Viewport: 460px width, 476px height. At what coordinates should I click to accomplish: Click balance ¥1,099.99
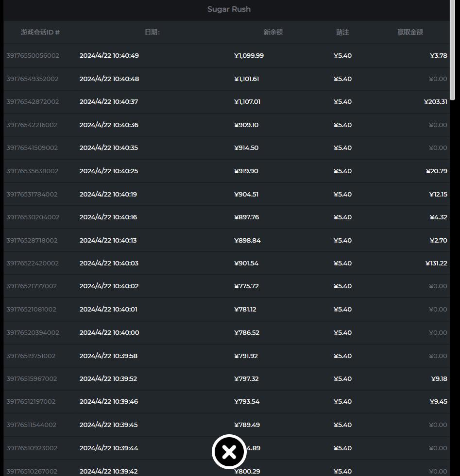(x=249, y=55)
